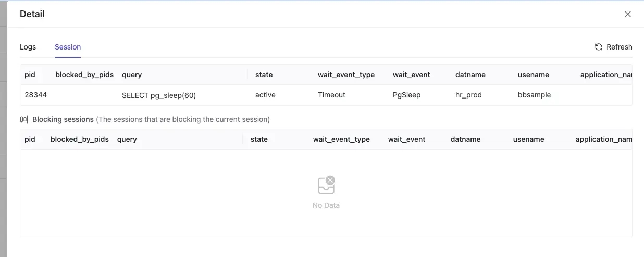Screen dimensions: 644x257
Task: Click the hr_prod database cell
Action: point(469,95)
